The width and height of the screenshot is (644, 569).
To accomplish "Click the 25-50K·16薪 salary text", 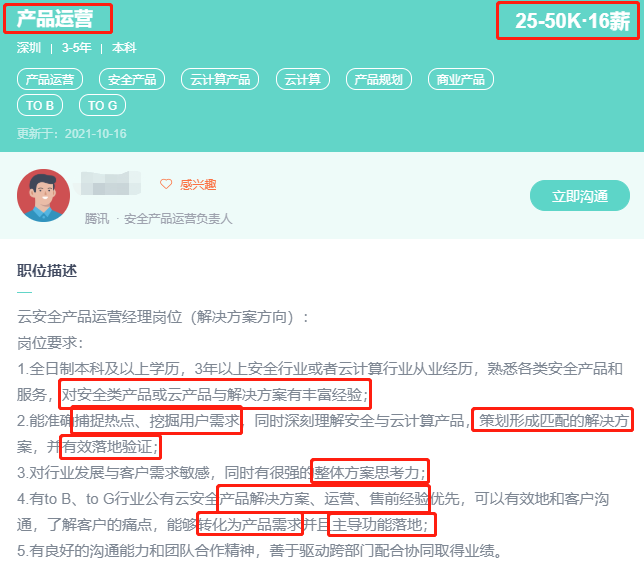I will tap(572, 21).
